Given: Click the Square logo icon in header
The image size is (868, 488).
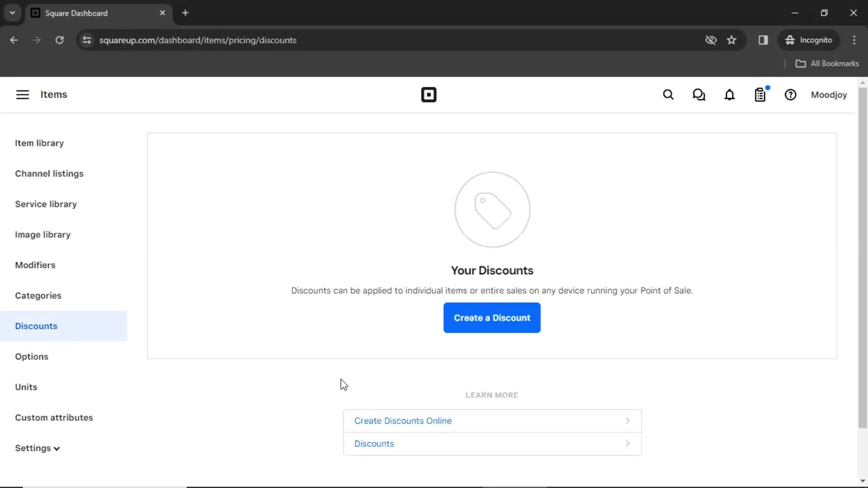Looking at the screenshot, I should pyautogui.click(x=429, y=95).
